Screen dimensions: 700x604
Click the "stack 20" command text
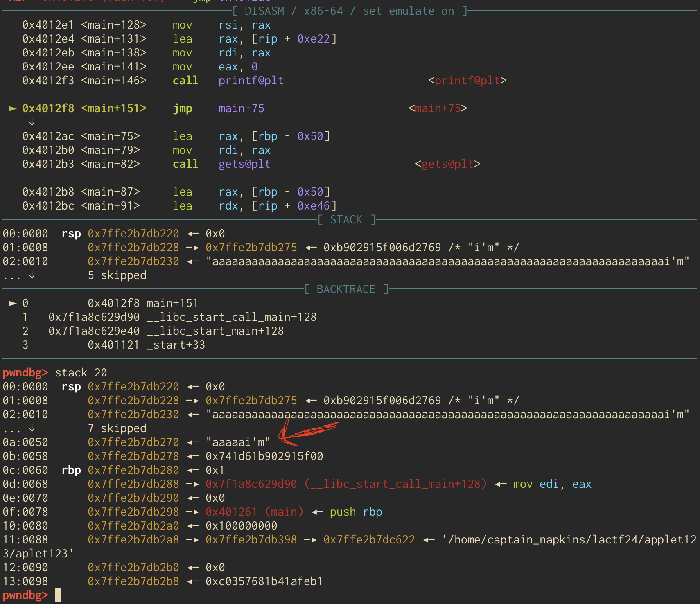pos(81,373)
